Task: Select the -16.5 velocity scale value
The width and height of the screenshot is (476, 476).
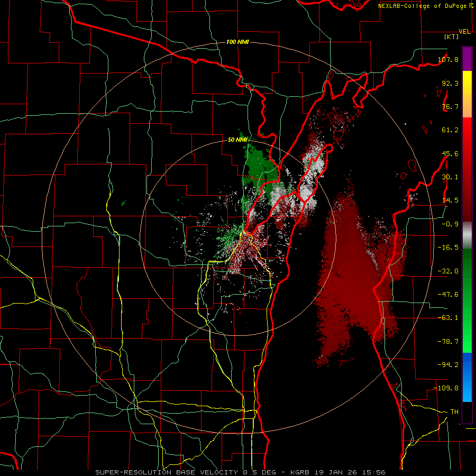Action: (x=448, y=248)
